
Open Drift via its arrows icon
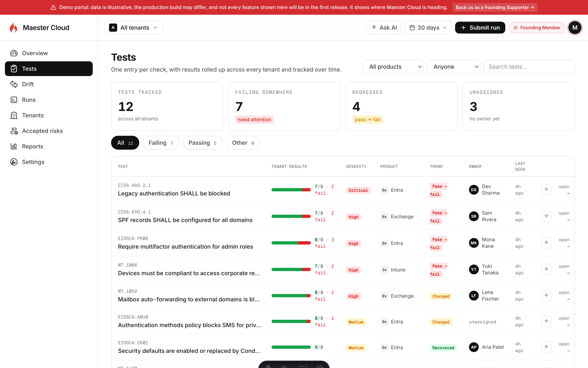click(x=14, y=84)
